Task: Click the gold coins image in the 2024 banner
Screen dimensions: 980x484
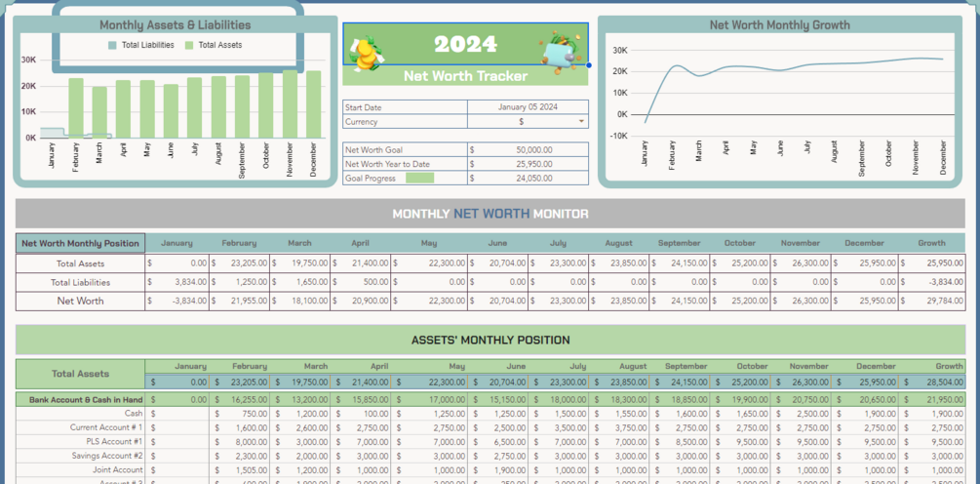Action: (x=367, y=54)
